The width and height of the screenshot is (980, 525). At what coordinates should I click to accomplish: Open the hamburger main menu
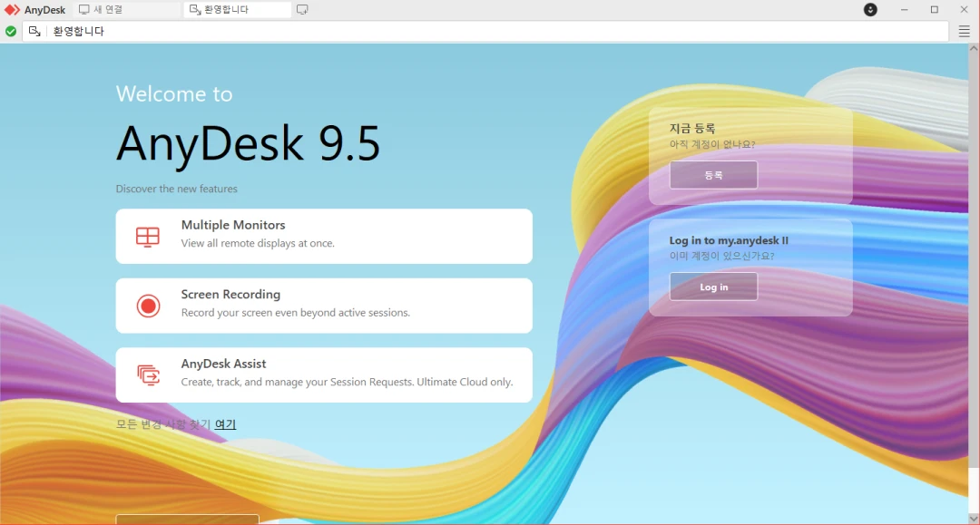pyautogui.click(x=965, y=31)
